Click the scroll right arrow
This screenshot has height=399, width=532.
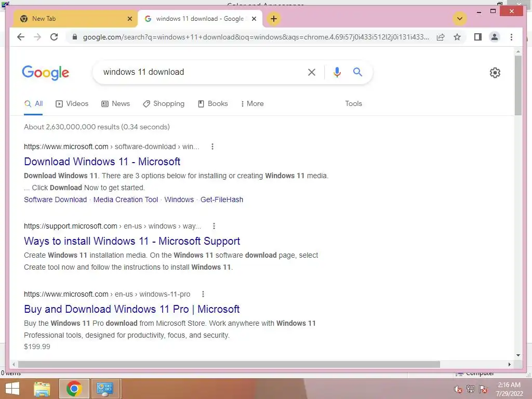coord(509,364)
